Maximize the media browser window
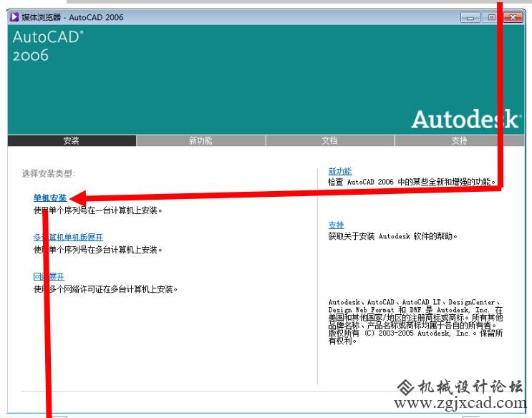The image size is (532, 418). 491,17
